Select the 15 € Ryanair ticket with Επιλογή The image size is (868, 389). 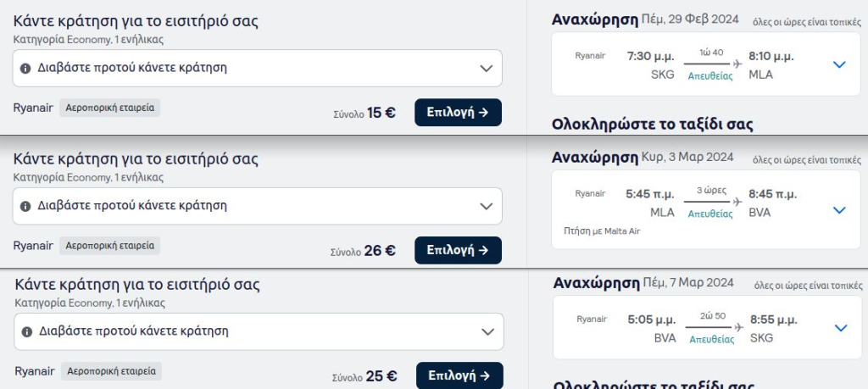tap(458, 113)
